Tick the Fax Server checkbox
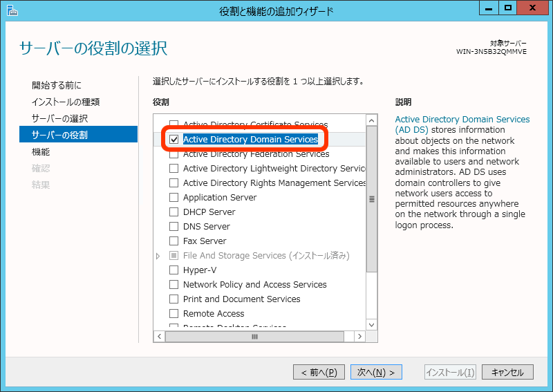Screen dimensions: 553x392 click(174, 241)
